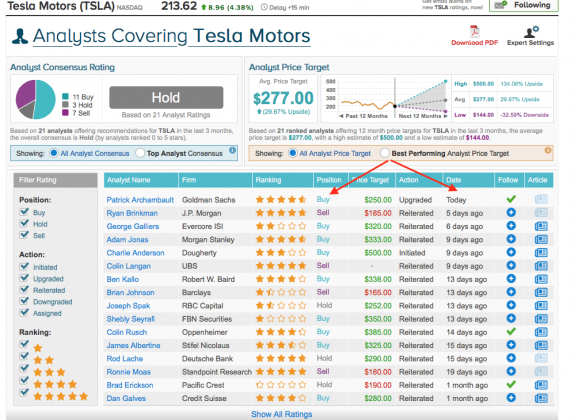The height and width of the screenshot is (420, 578).
Task: Uncheck the Initiated action filter
Action: tap(24, 267)
